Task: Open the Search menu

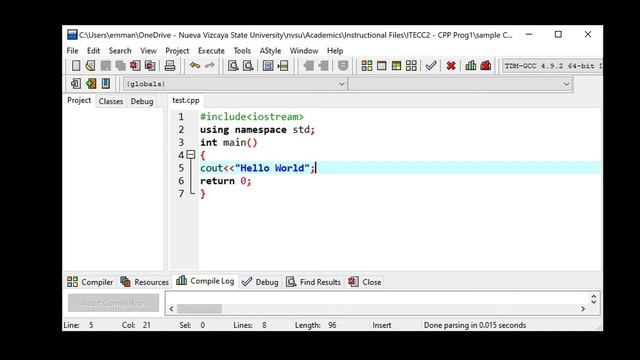Action: [120, 51]
